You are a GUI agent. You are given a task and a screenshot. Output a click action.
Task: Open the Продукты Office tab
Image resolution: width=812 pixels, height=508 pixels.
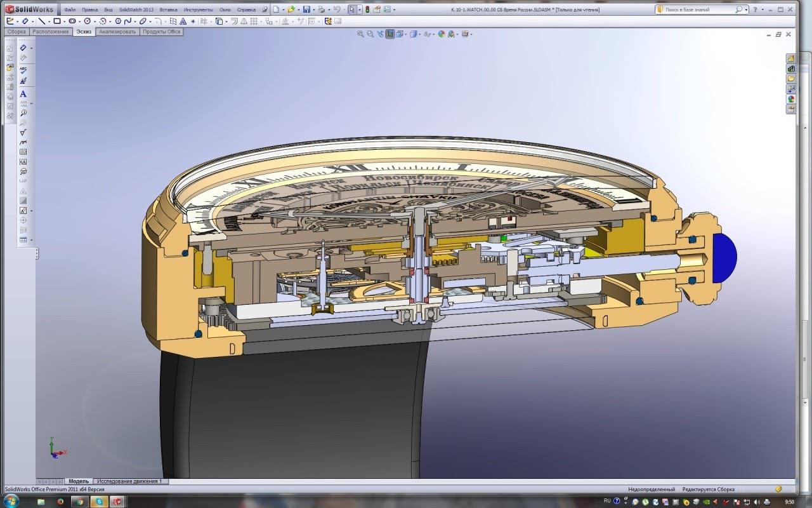(x=162, y=32)
